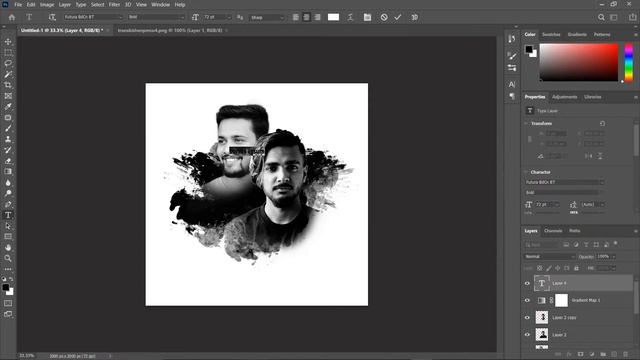Select the Crop tool
This screenshot has width=640, height=360.
[x=8, y=85]
